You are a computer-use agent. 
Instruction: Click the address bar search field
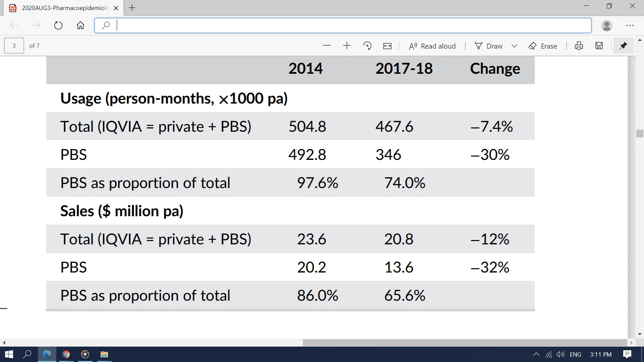[x=343, y=25]
